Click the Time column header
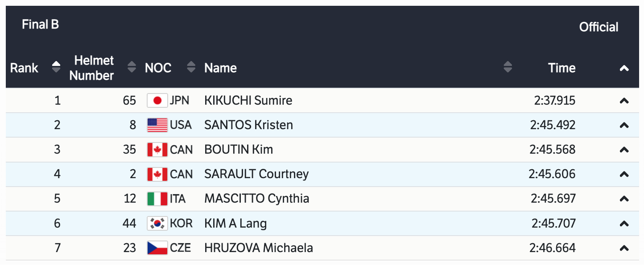This screenshot has height=265, width=644. 561,68
